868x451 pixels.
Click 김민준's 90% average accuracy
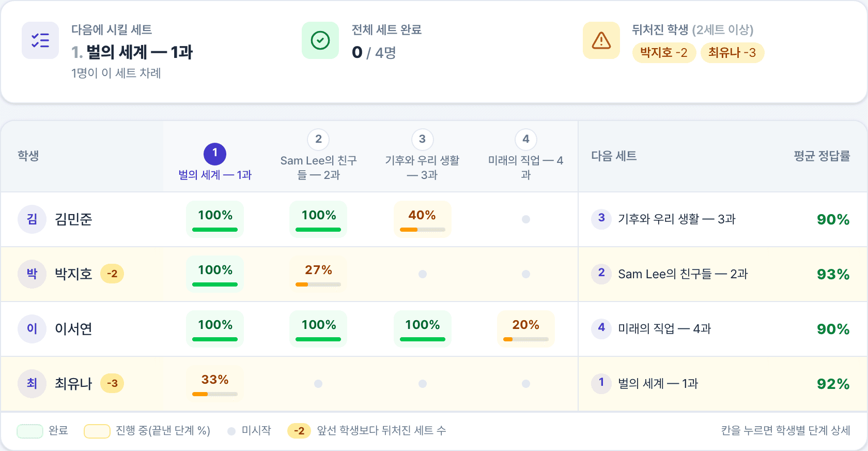(833, 219)
